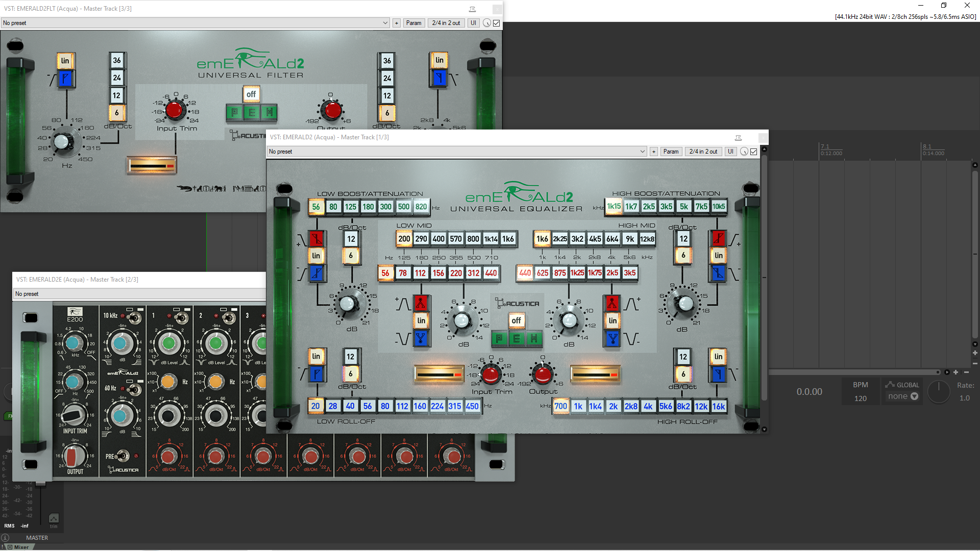Open the Param menu of the EMERALD2 plugin

pyautogui.click(x=671, y=151)
